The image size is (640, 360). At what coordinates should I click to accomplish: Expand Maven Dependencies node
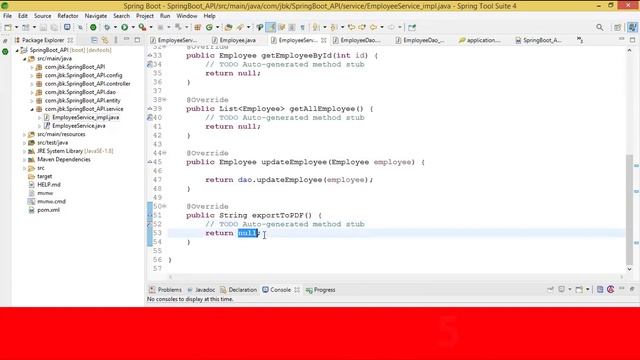point(24,160)
